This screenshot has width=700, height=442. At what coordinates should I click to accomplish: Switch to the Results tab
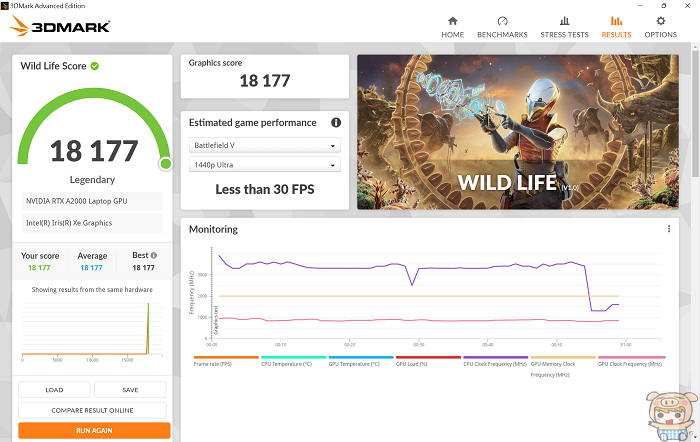[616, 27]
